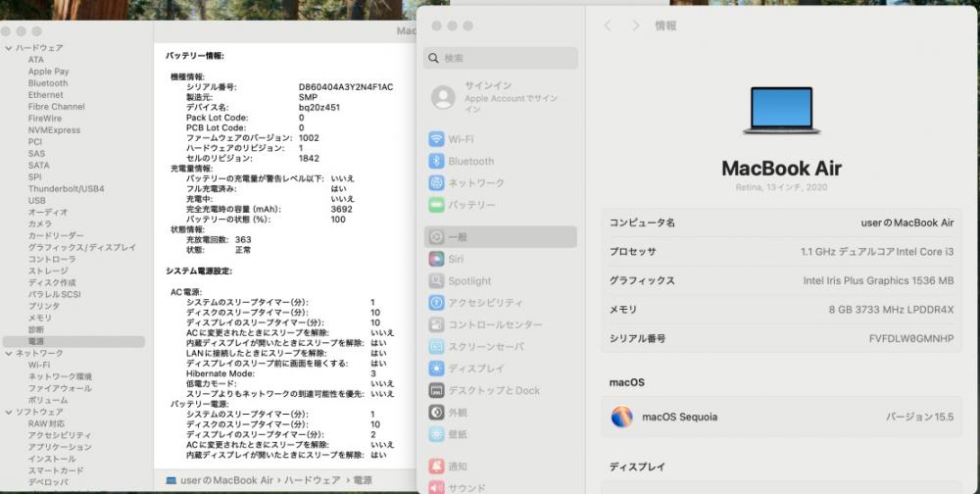The height and width of the screenshot is (494, 980).
Task: Select Bluetooth in System Information hardware list
Action: [x=47, y=83]
